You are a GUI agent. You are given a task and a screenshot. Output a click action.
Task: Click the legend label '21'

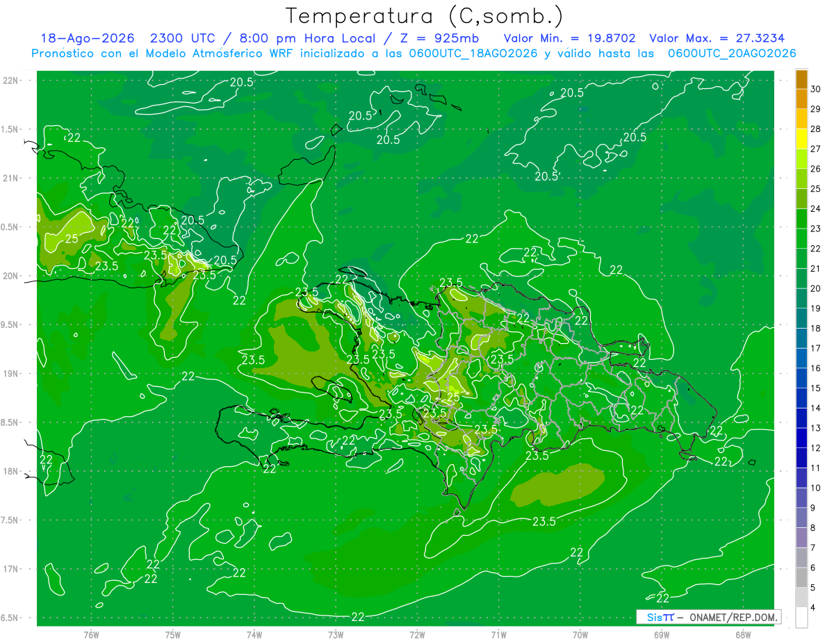pos(816,268)
